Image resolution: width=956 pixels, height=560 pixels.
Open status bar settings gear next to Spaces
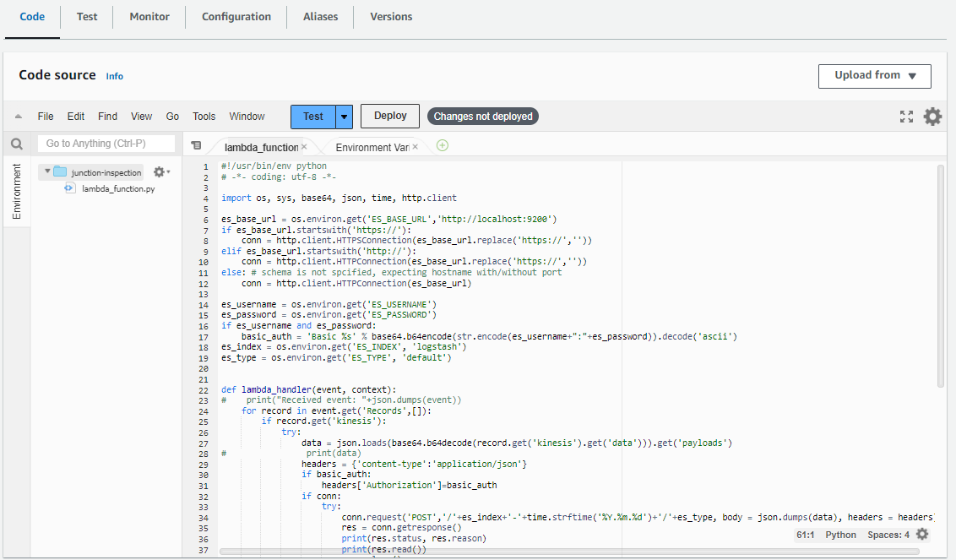[922, 534]
